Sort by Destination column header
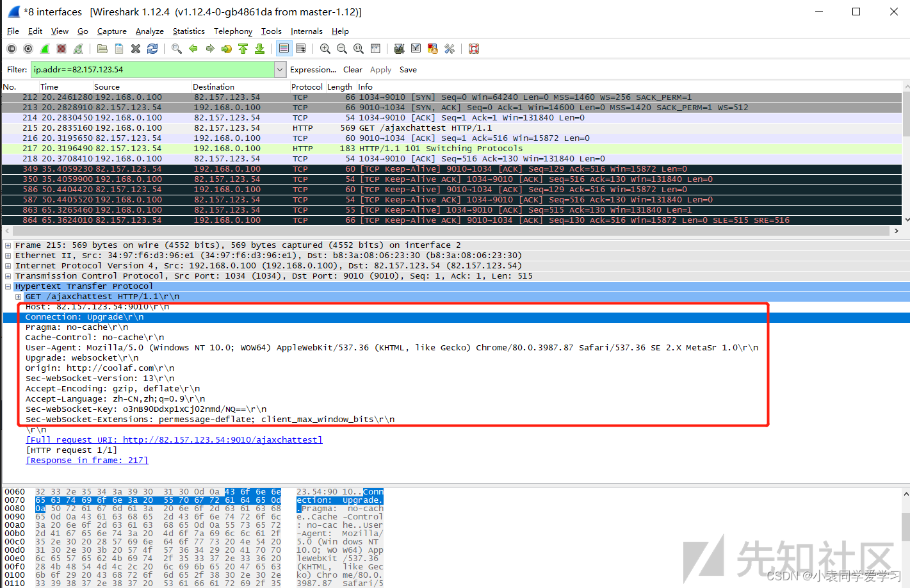Viewport: 910px width, 588px height. coord(213,87)
